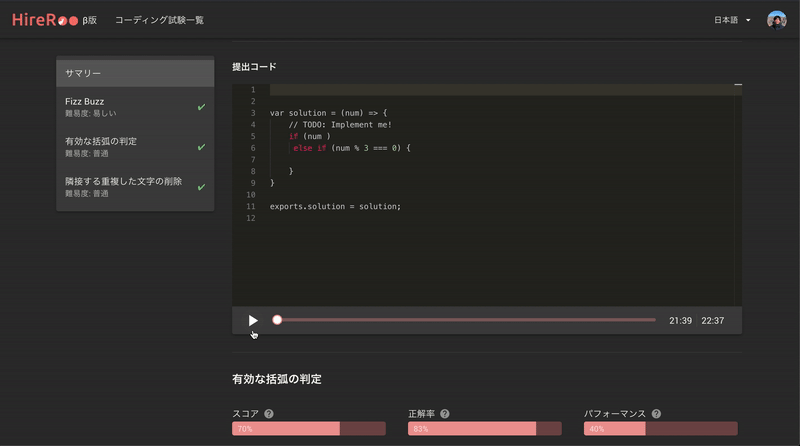Click line number 12 in gutter
The image size is (800, 446).
(251, 218)
